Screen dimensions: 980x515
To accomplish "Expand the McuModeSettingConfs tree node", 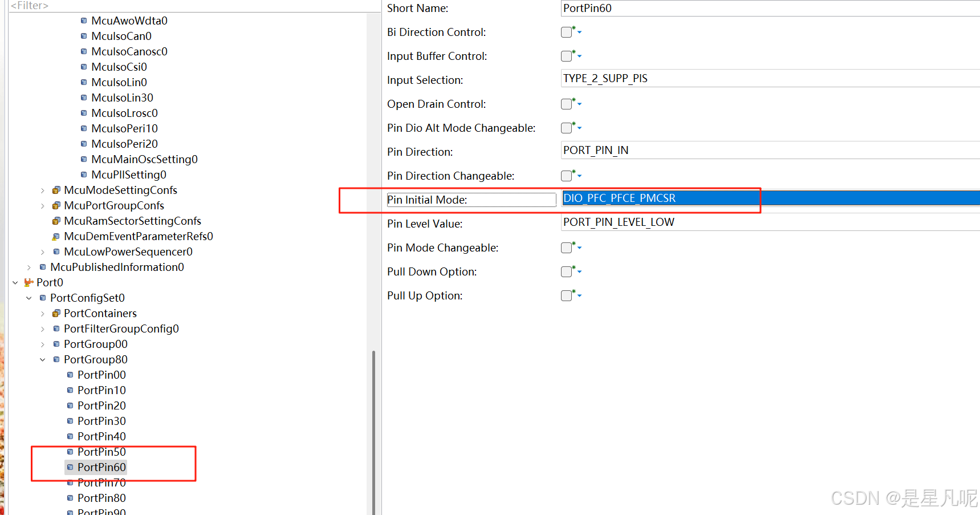I will 43,190.
